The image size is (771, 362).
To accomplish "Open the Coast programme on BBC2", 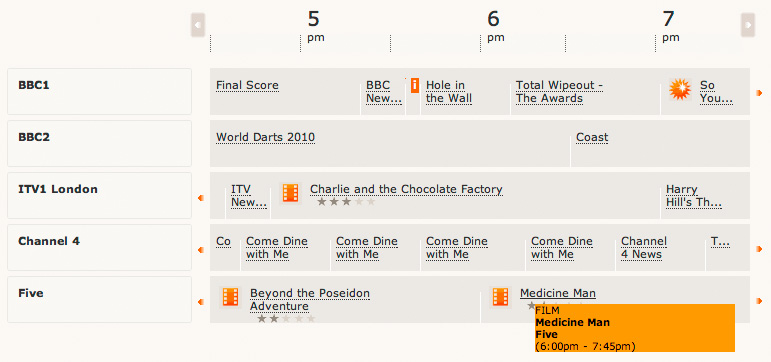I will 592,137.
